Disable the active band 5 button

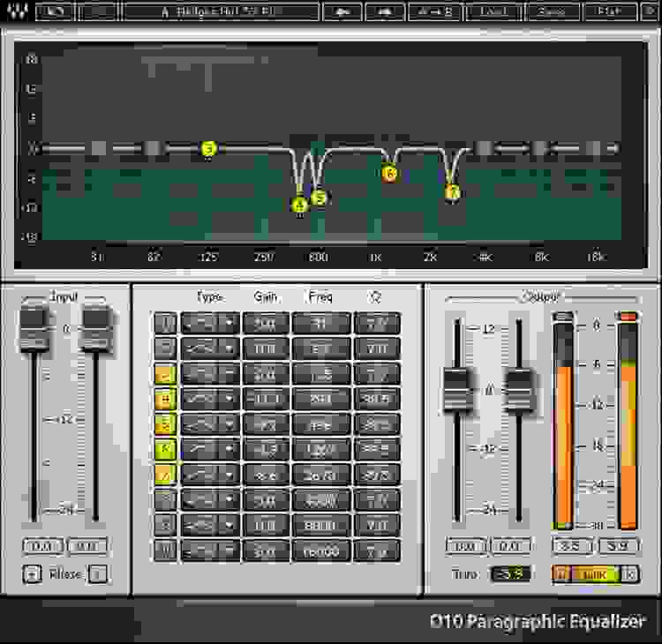tap(166, 424)
